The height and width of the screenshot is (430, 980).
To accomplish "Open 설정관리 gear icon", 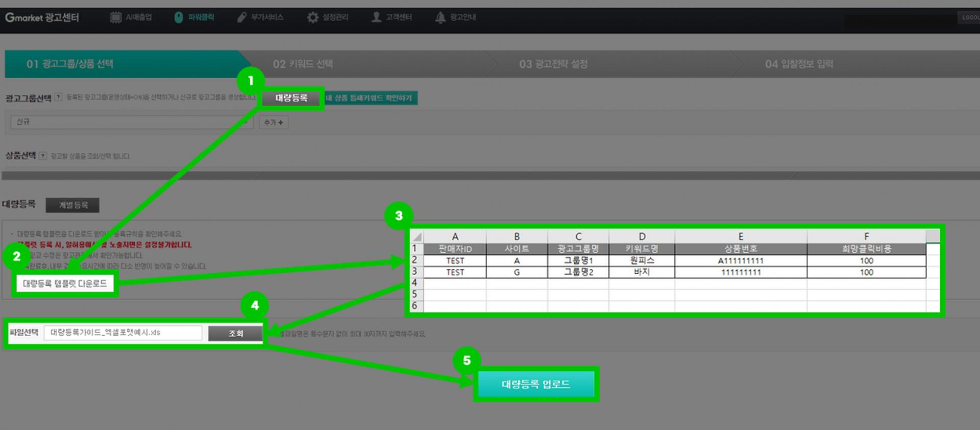I will point(312,17).
